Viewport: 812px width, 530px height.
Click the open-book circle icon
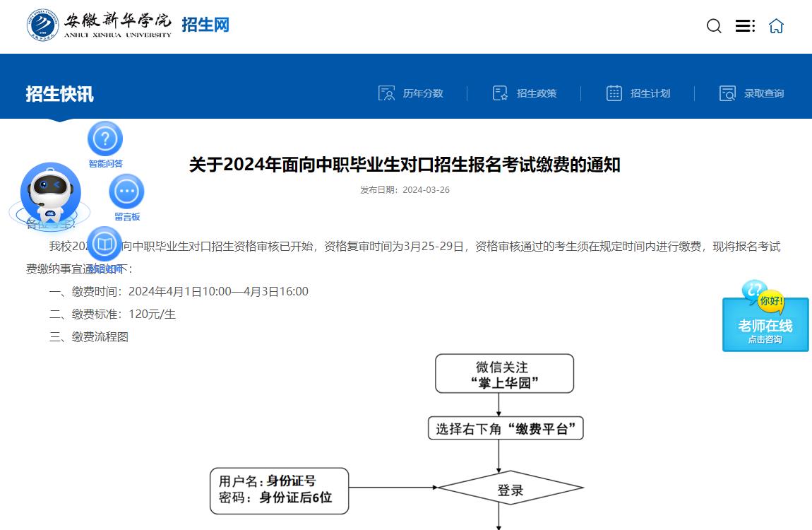(x=105, y=244)
